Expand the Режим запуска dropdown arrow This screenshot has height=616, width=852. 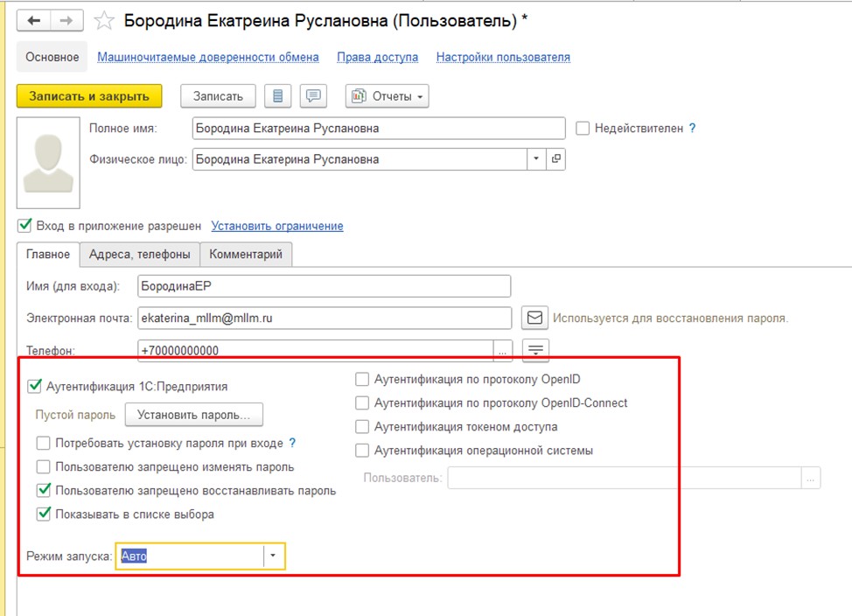273,556
